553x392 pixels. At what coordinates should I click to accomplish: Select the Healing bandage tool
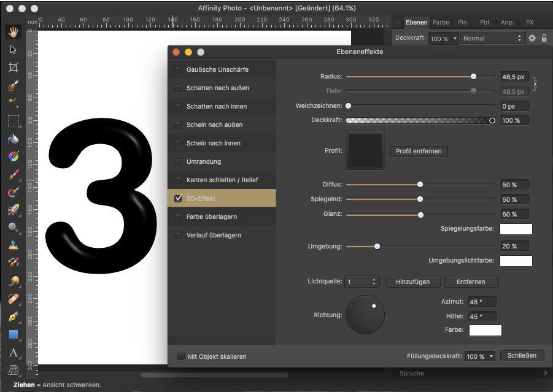[14, 299]
